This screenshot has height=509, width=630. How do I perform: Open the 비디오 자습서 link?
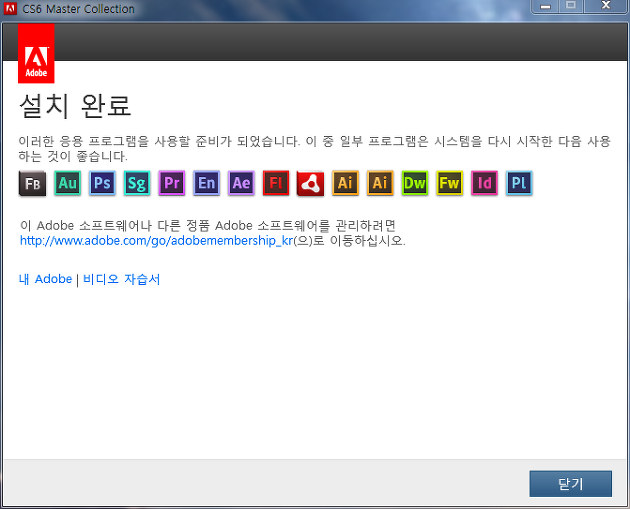(121, 279)
